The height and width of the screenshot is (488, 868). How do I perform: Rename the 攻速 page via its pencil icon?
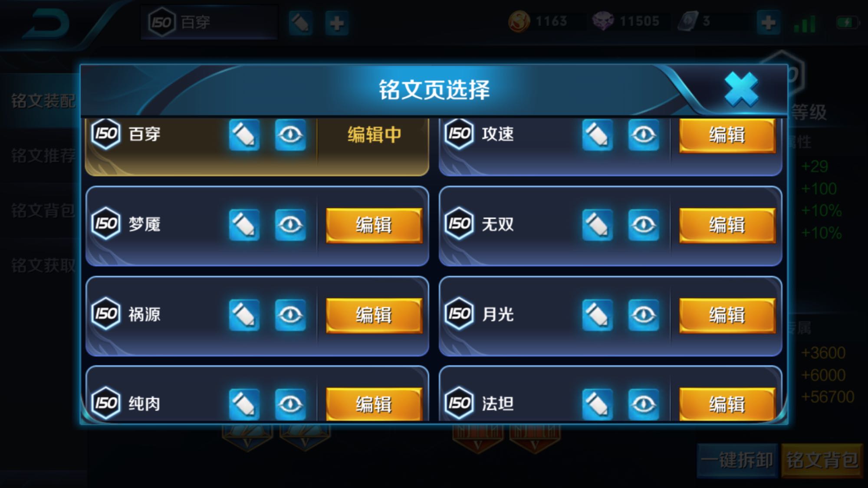pyautogui.click(x=598, y=135)
